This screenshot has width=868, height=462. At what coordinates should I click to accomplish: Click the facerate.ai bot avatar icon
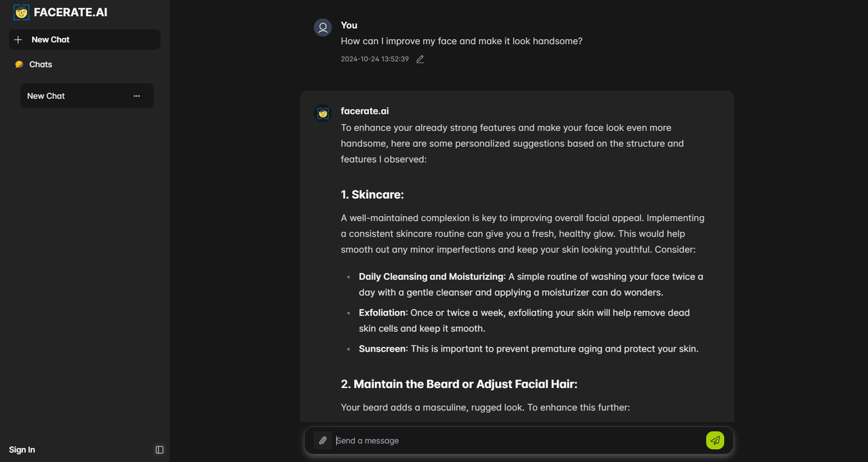323,113
